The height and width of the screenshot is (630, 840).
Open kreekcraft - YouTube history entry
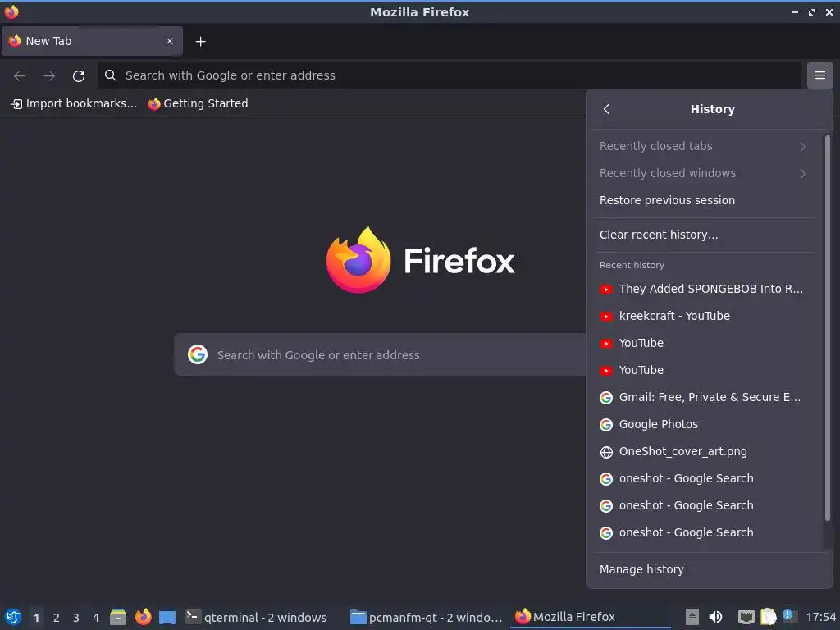coord(703,316)
